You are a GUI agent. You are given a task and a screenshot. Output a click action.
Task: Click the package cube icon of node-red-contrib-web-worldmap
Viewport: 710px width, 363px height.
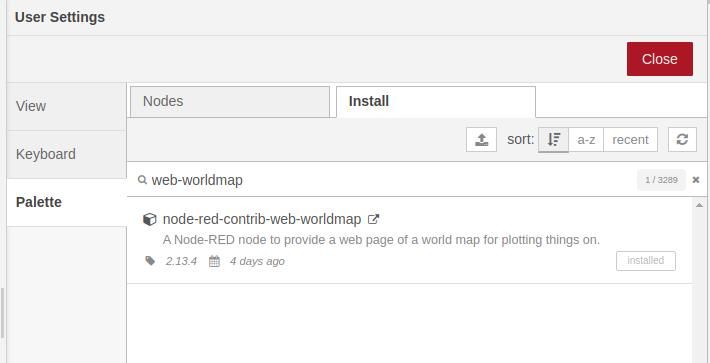(x=149, y=220)
